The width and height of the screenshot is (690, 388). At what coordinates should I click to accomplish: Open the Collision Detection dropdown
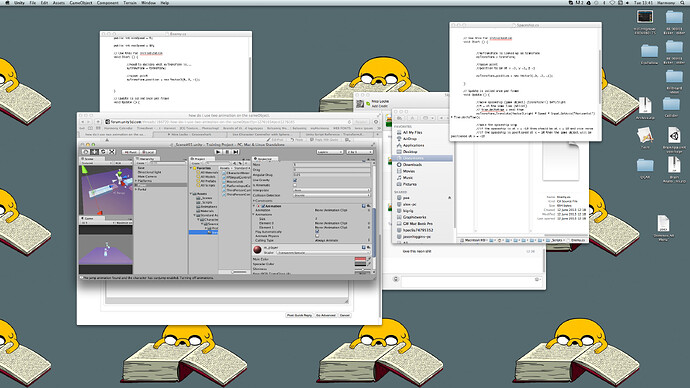[x=332, y=195]
